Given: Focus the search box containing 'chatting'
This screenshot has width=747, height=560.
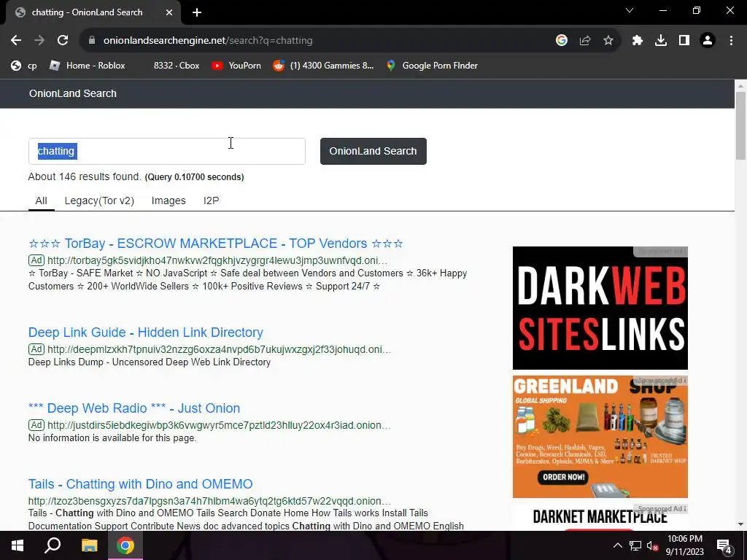Looking at the screenshot, I should 167,152.
